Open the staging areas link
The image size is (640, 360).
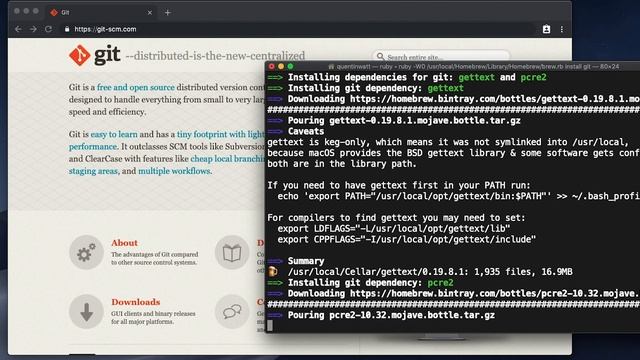(93, 171)
